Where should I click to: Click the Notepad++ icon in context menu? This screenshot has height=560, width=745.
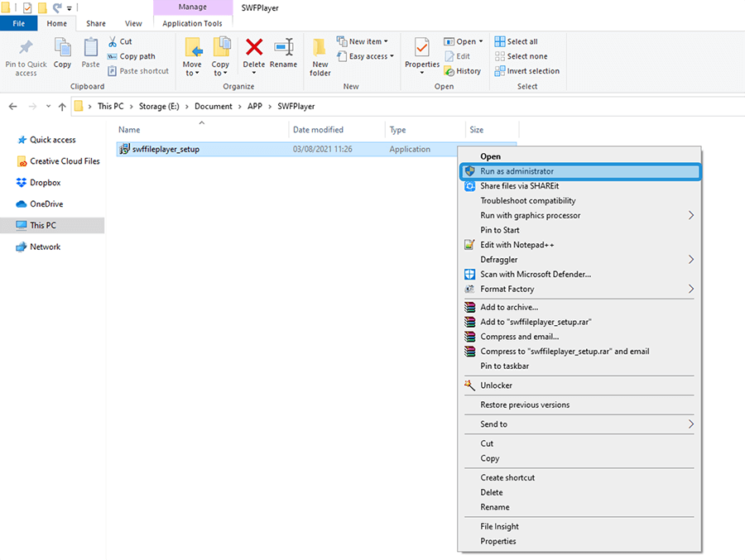pos(469,245)
